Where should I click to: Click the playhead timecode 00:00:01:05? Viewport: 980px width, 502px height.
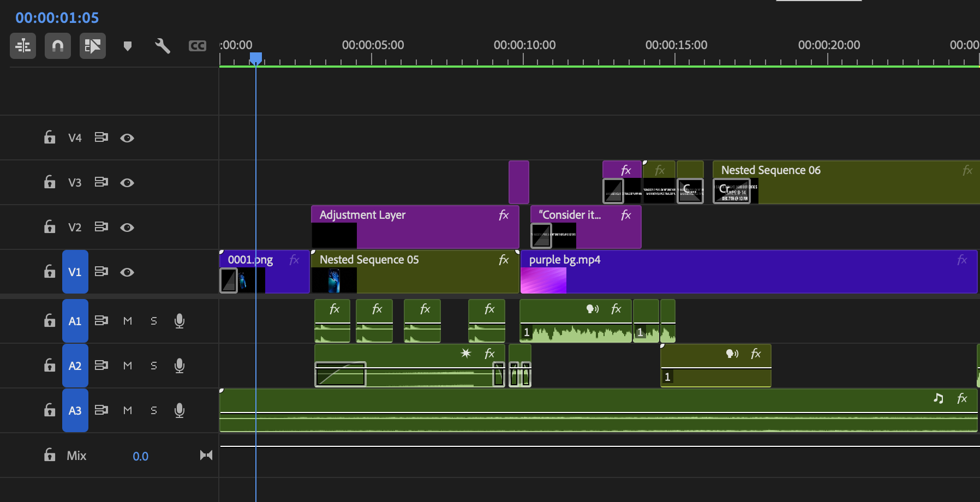pyautogui.click(x=57, y=18)
